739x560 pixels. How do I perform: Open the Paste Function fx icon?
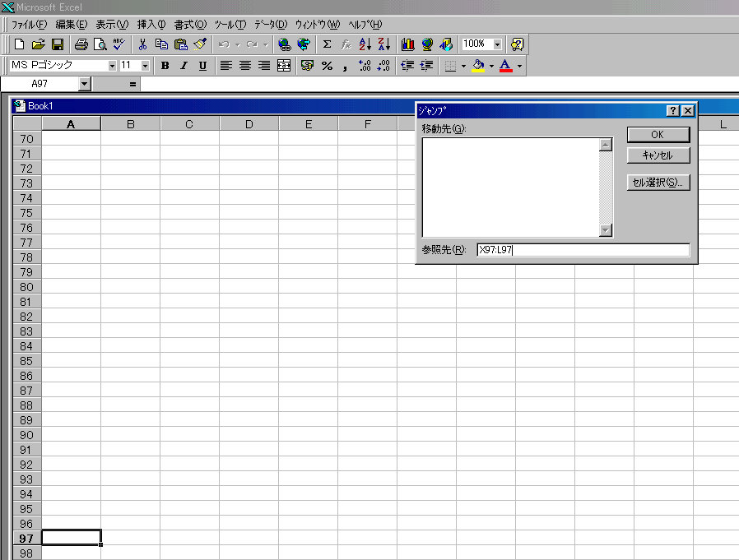[346, 44]
